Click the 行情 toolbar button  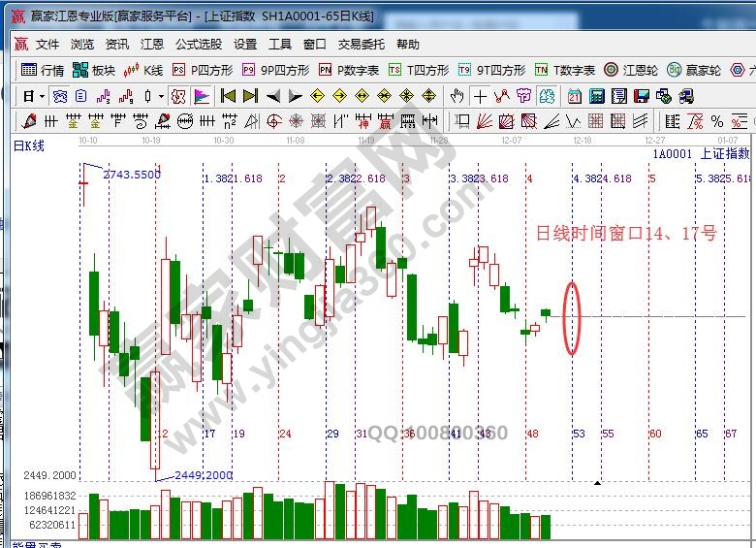click(43, 70)
